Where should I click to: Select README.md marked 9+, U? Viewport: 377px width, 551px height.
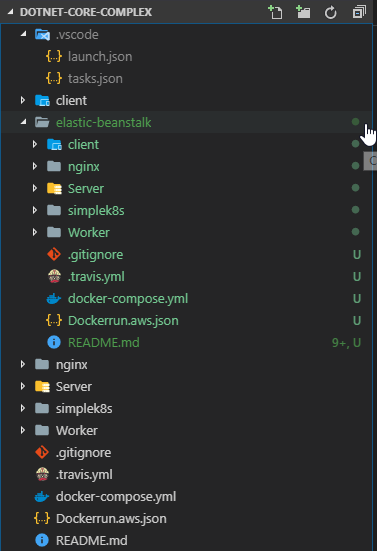coord(104,342)
